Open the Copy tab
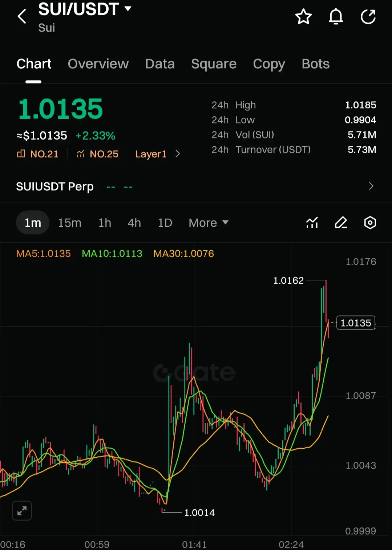Image resolution: width=392 pixels, height=550 pixels. pos(269,64)
